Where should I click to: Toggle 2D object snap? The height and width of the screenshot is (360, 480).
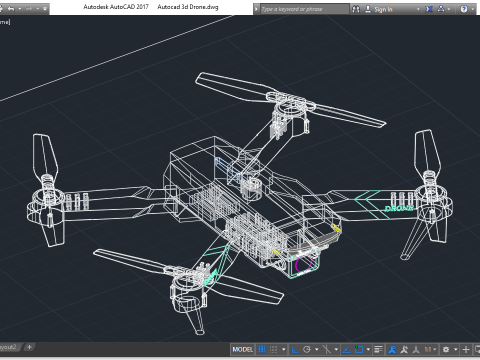click(359, 349)
